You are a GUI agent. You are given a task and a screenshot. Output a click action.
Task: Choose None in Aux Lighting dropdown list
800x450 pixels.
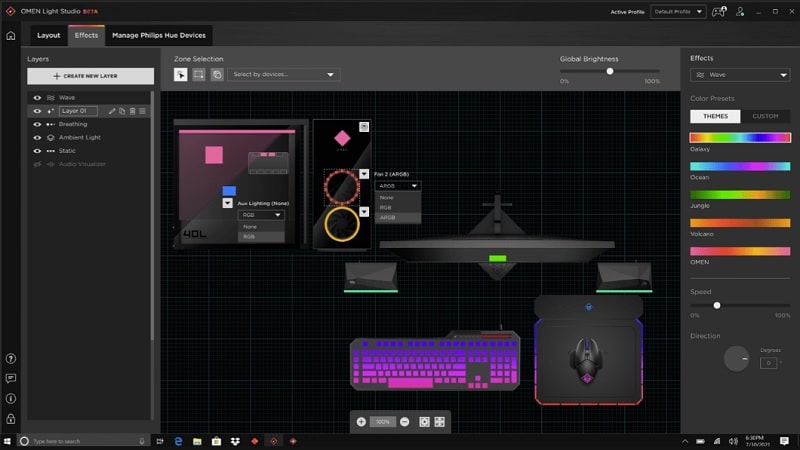(x=261, y=227)
